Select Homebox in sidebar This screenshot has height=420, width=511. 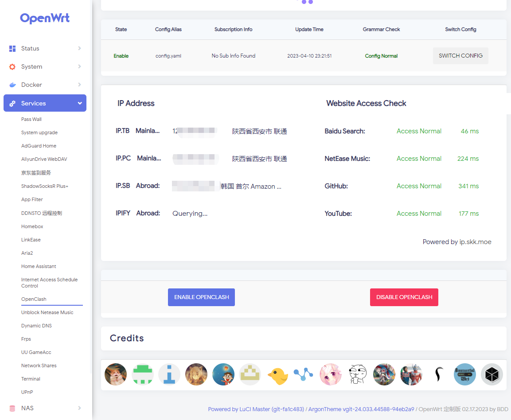[32, 226]
